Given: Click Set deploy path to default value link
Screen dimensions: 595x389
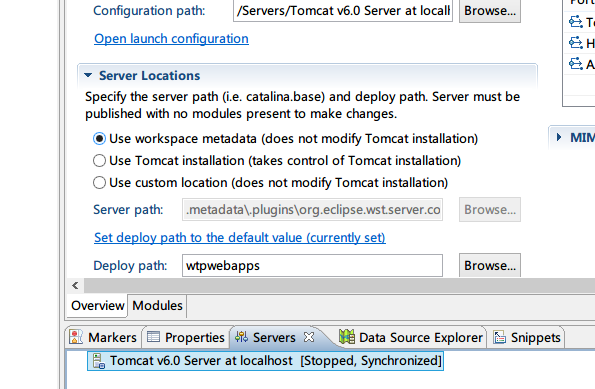Looking at the screenshot, I should click(240, 238).
